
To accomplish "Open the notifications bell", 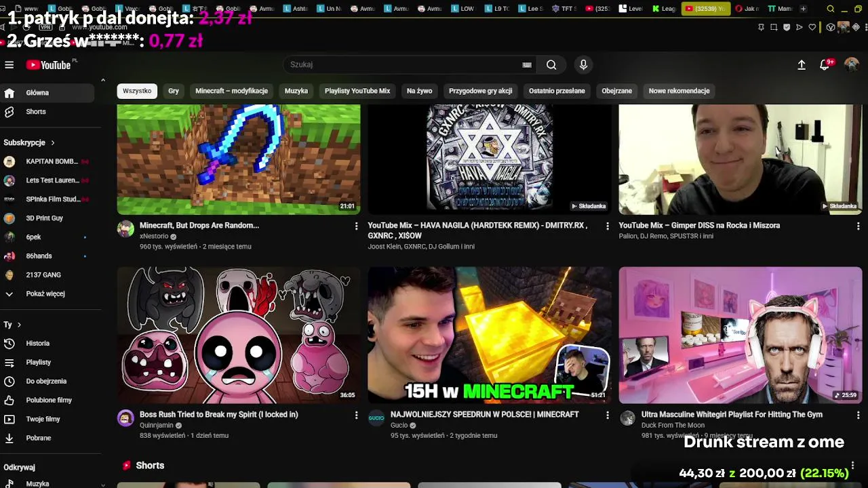I will pos(825,64).
